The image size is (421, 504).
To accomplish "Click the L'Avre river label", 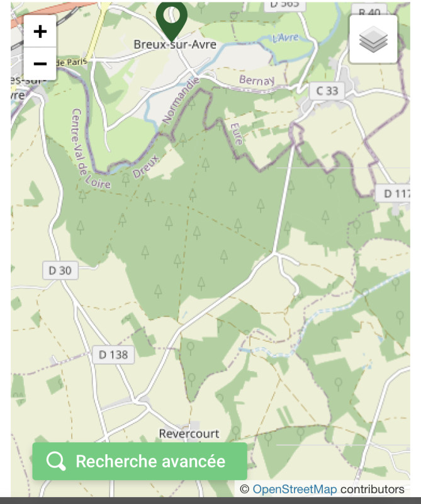I will (286, 38).
